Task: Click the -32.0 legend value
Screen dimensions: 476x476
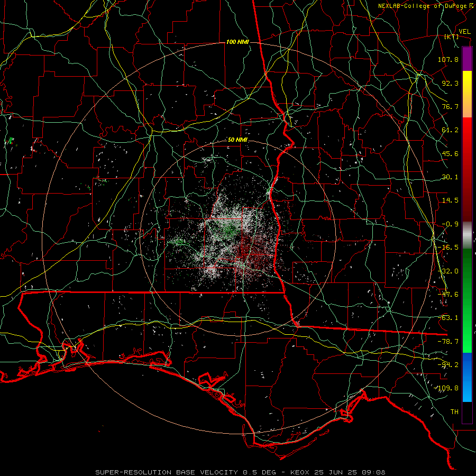Action: pos(448,271)
